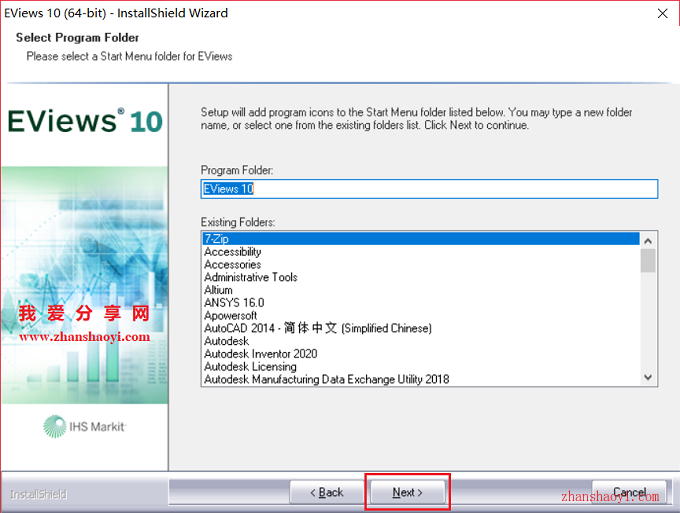
Task: Click the list scrollbar down arrow
Action: pos(648,377)
